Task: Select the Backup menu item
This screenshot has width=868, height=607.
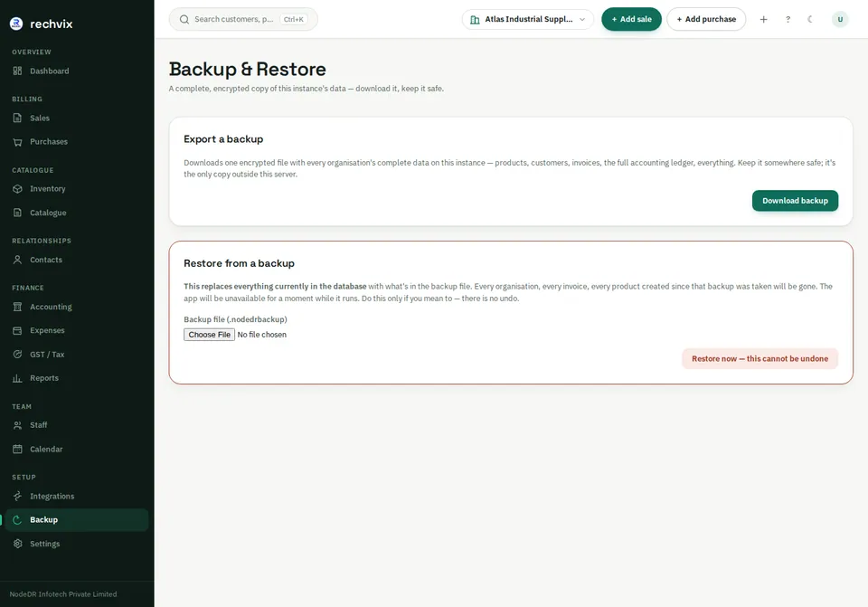Action: [77, 520]
